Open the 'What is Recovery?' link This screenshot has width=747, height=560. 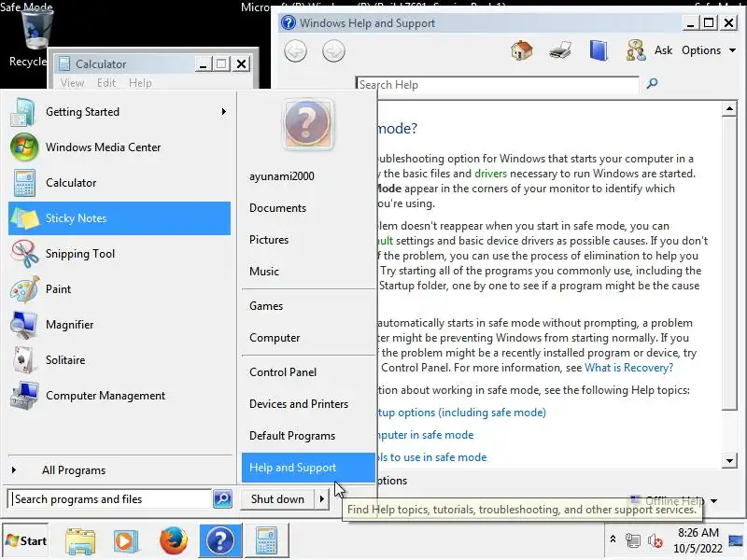coord(628,368)
